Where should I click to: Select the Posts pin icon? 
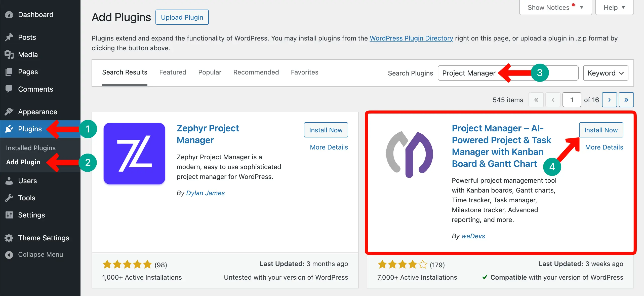point(9,37)
